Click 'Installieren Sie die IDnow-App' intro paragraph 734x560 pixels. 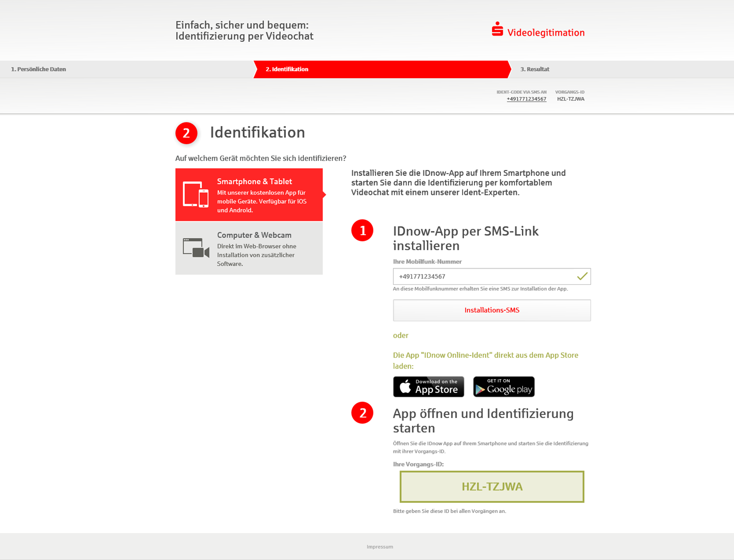(458, 183)
